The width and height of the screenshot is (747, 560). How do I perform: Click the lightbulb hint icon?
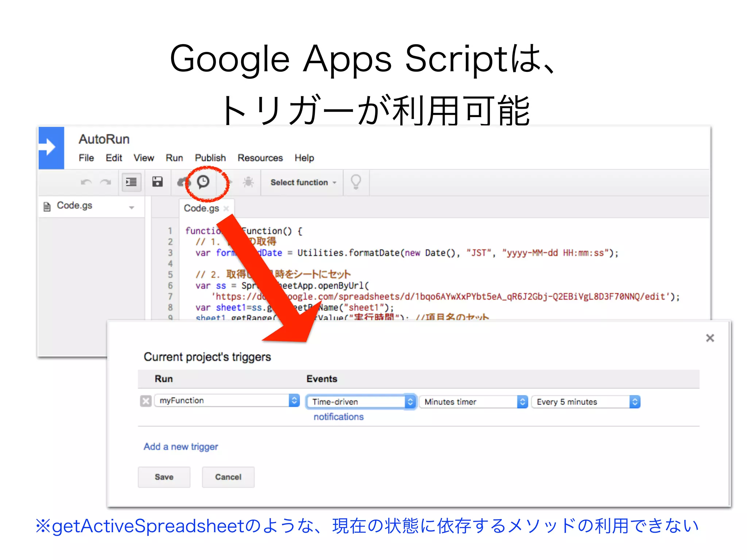pos(356,182)
